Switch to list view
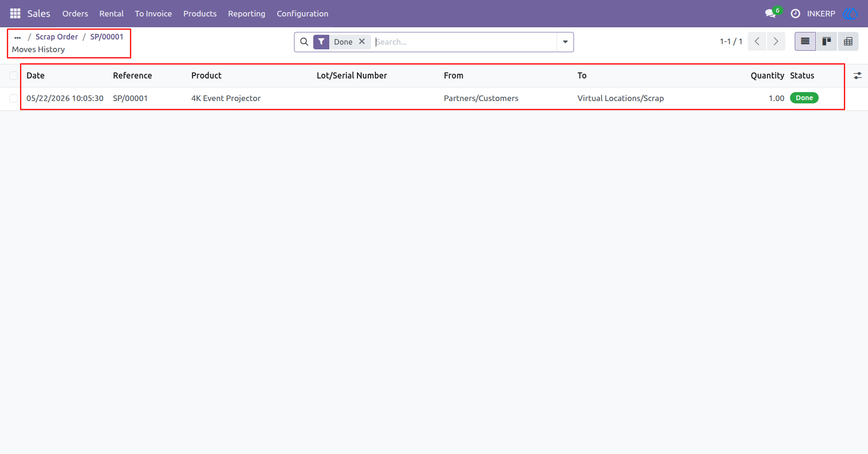868x454 pixels. [x=805, y=41]
